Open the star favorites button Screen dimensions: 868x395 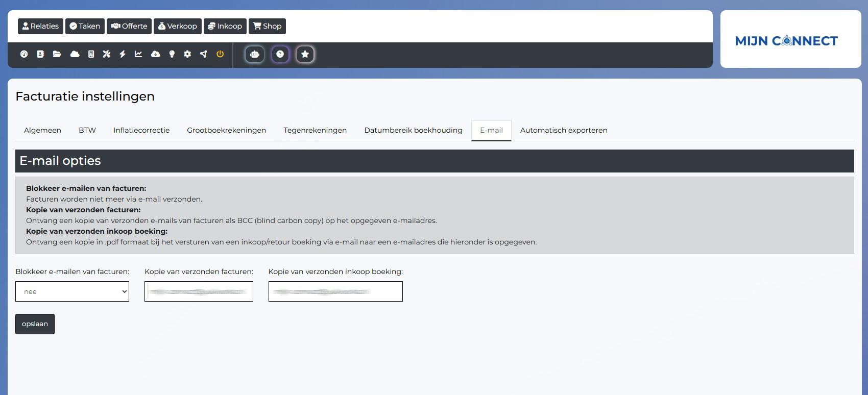pyautogui.click(x=305, y=55)
